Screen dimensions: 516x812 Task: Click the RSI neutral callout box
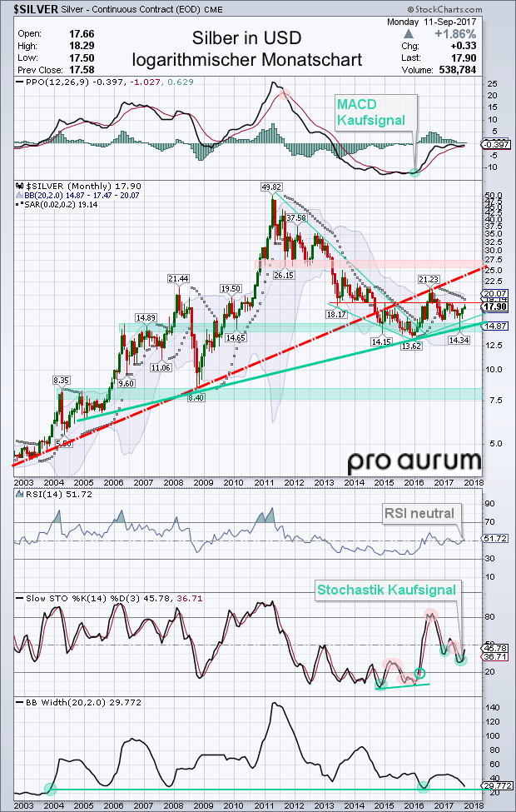(419, 513)
